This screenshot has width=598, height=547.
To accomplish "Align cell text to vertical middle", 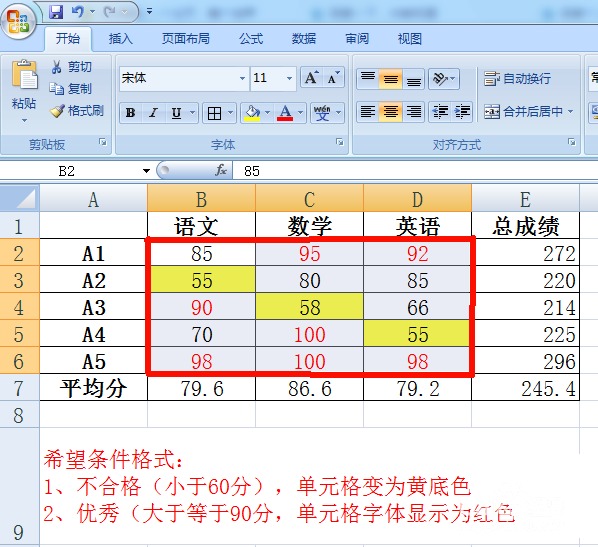I will click(391, 79).
